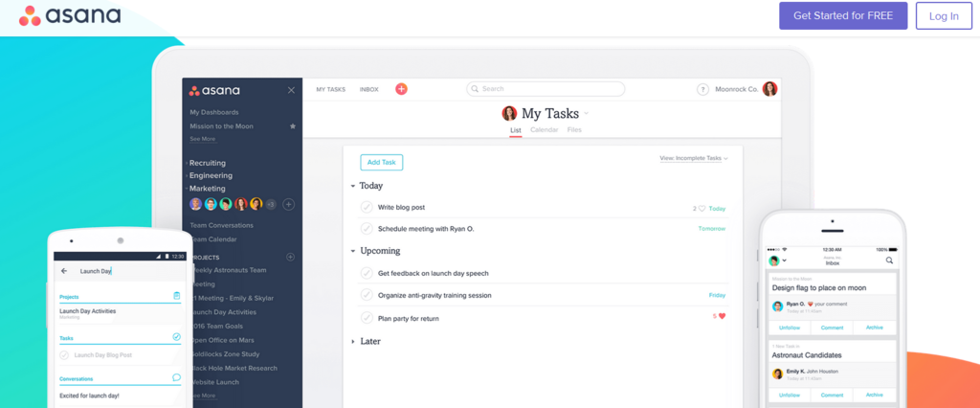
Task: Tap Archive under Design flag card
Action: click(x=875, y=328)
